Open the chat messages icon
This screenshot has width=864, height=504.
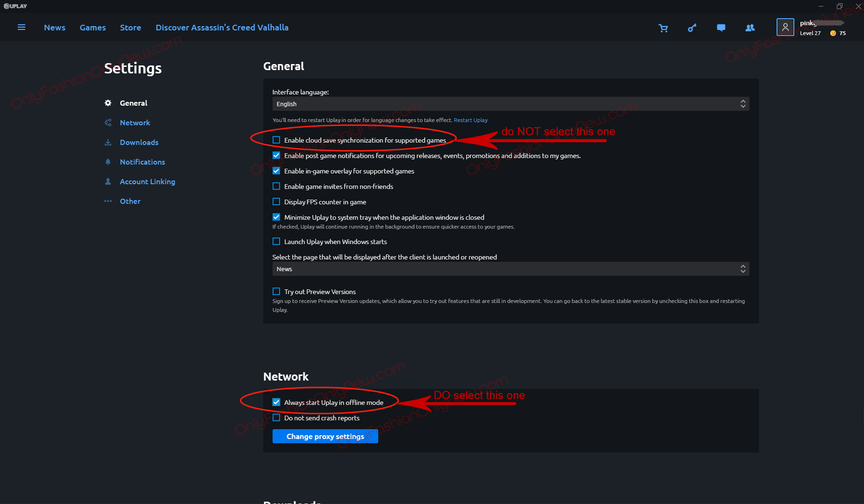(721, 28)
